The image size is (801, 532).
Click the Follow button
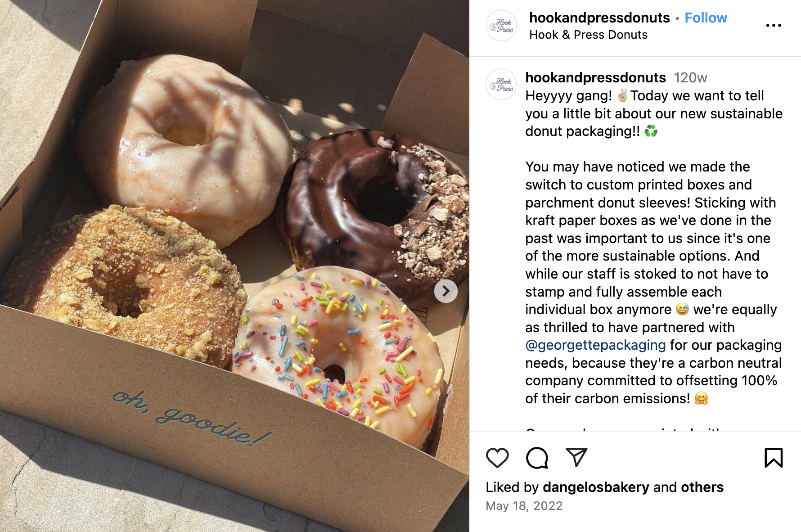tap(706, 18)
